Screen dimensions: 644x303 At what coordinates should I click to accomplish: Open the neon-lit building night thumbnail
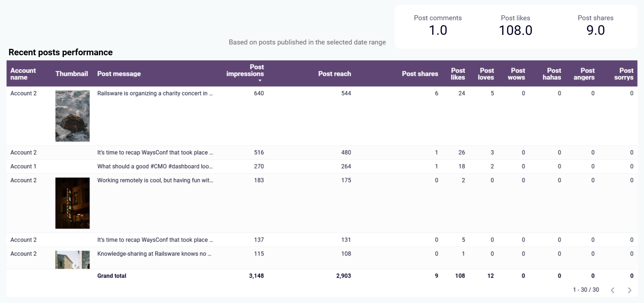pyautogui.click(x=72, y=203)
